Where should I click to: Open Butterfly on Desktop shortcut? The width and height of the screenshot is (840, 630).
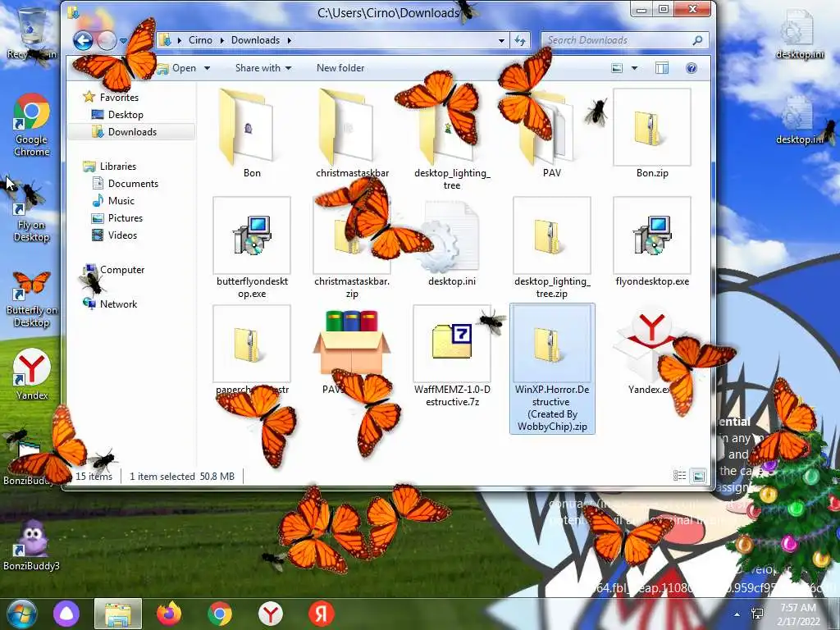(x=32, y=300)
